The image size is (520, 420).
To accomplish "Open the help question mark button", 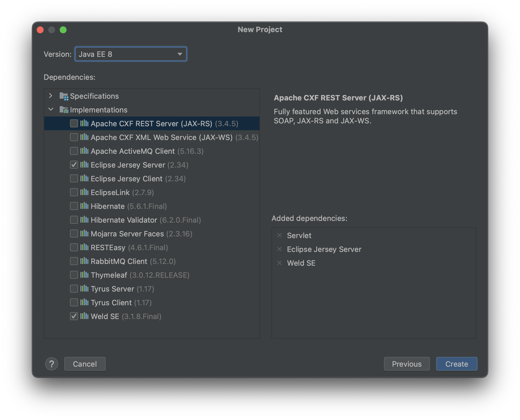I will pyautogui.click(x=52, y=364).
